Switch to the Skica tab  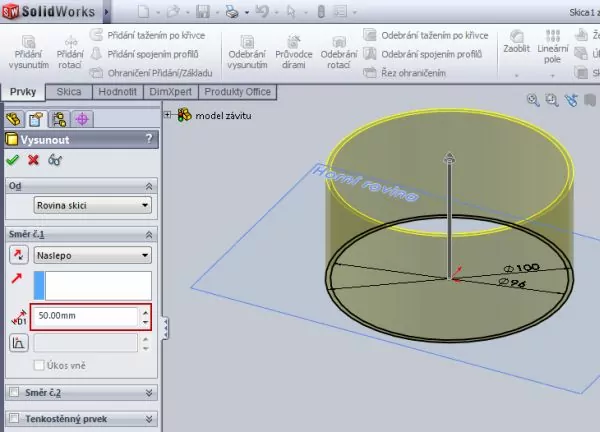[69, 92]
